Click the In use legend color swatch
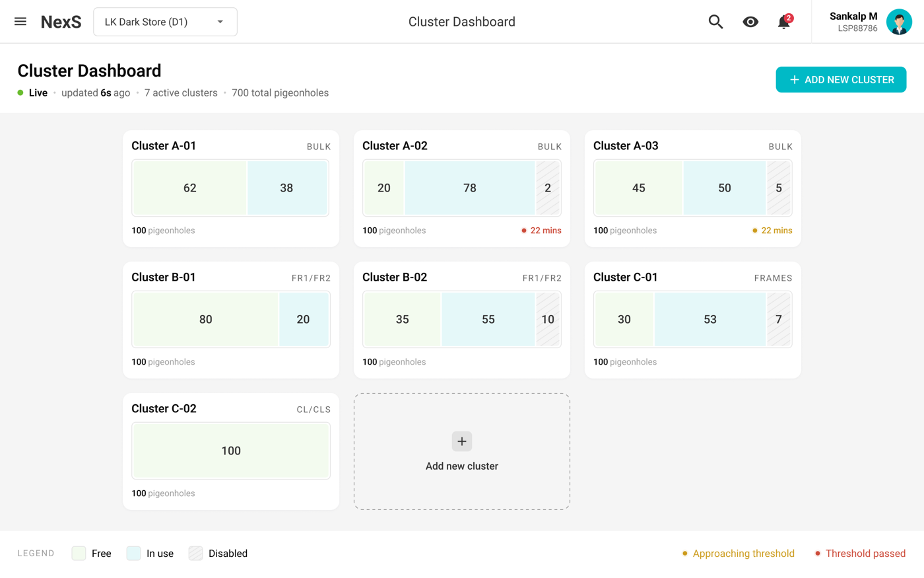 (133, 554)
